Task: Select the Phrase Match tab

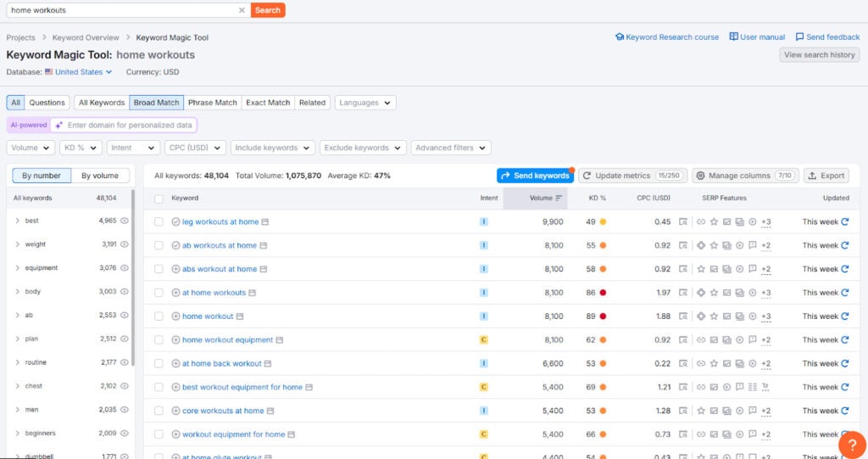Action: pos(213,103)
